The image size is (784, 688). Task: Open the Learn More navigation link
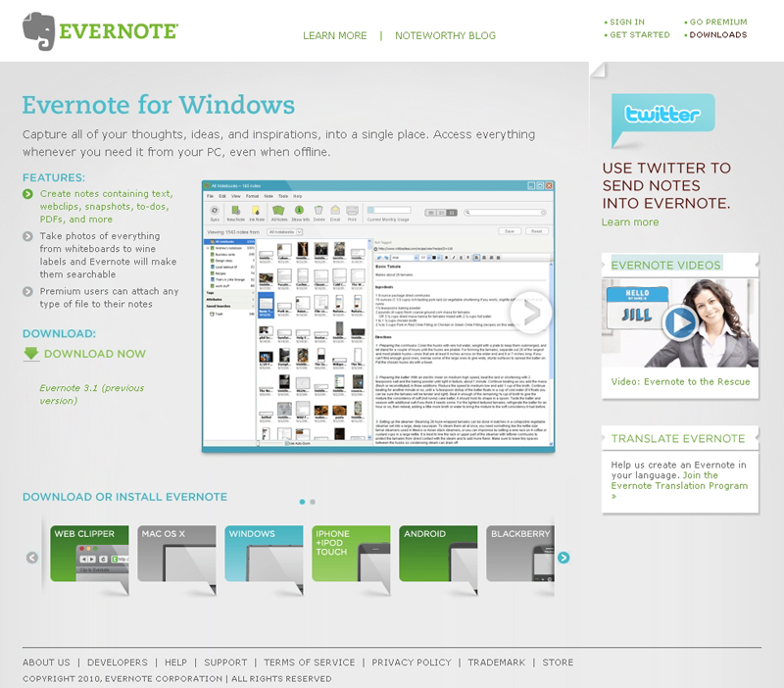[x=334, y=35]
